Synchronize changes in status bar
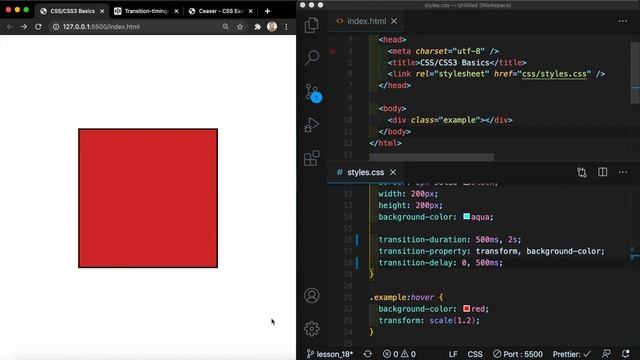 [x=368, y=354]
